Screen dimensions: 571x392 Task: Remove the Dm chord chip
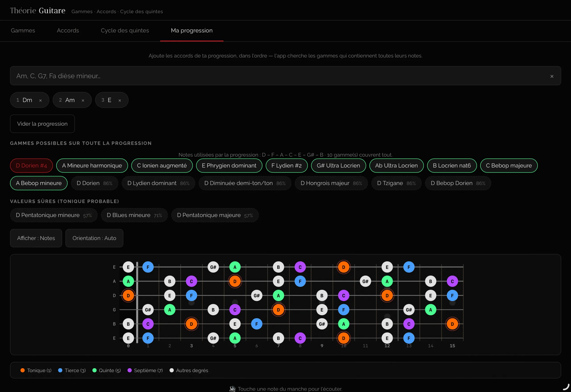[x=41, y=100]
